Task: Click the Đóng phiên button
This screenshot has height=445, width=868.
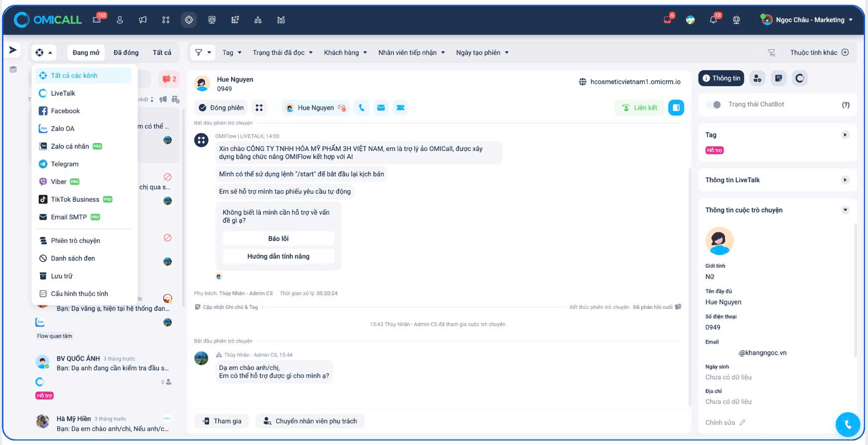Action: pyautogui.click(x=221, y=108)
